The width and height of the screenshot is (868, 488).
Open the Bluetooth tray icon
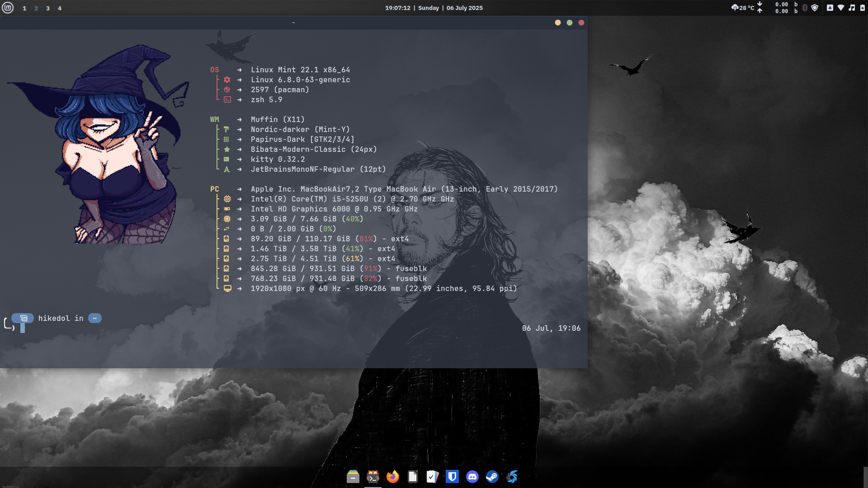tap(805, 8)
